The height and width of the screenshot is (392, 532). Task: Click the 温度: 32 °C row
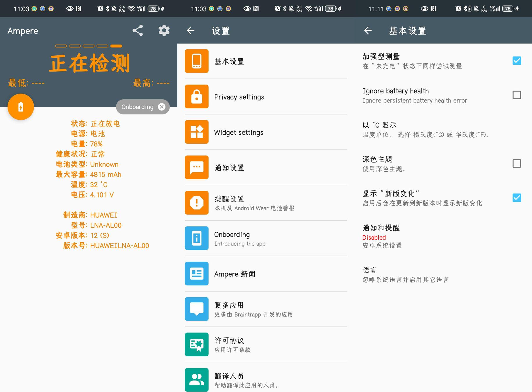click(89, 185)
